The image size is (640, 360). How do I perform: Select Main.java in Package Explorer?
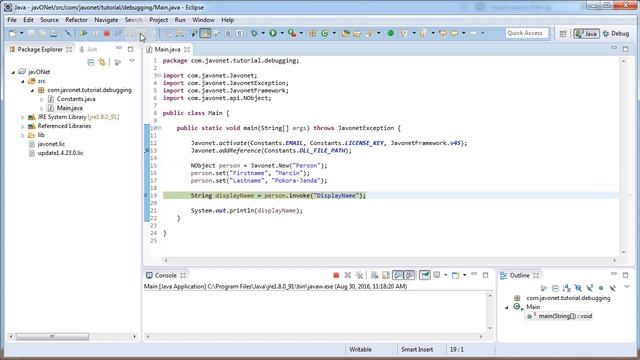point(69,108)
